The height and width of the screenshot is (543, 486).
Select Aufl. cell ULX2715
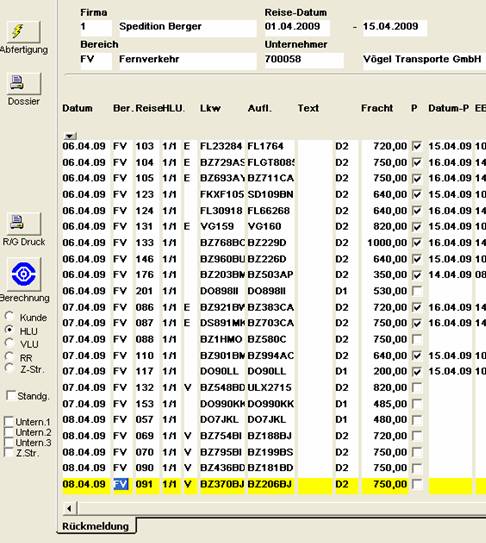tap(271, 388)
